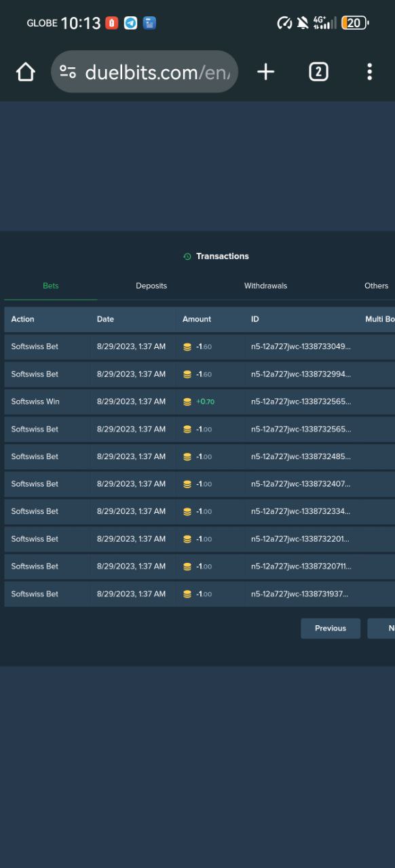The image size is (395, 868).
Task: Click ID n5-12a727jwc-1338732994...
Action: point(301,374)
